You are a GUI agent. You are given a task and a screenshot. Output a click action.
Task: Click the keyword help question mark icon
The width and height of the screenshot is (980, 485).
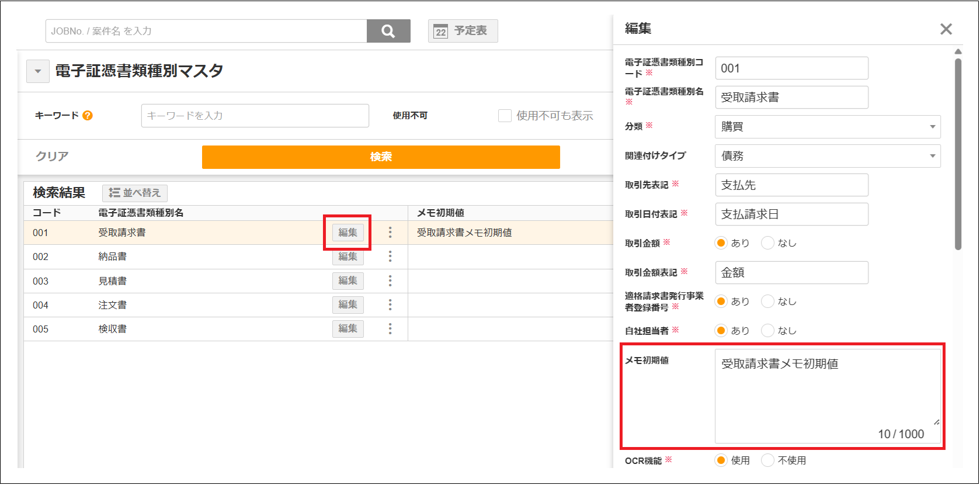click(x=88, y=116)
